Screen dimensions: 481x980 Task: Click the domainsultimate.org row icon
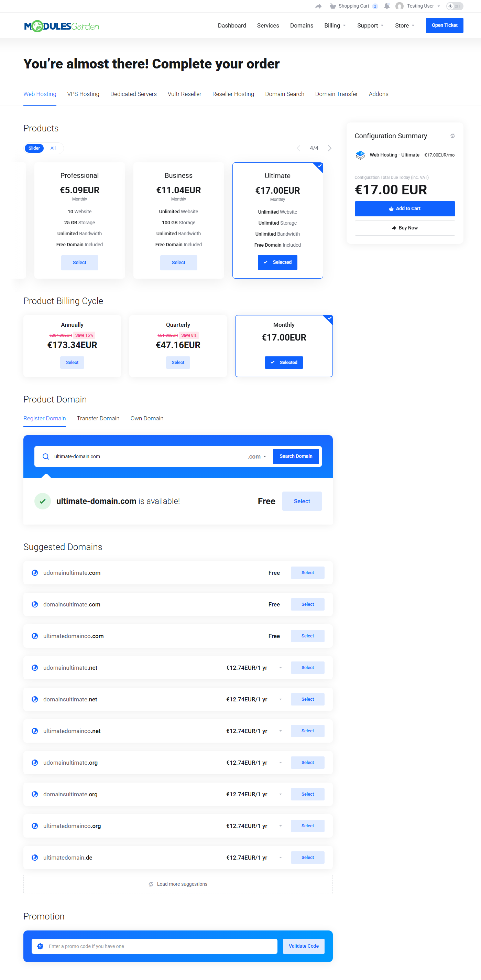pyautogui.click(x=35, y=794)
